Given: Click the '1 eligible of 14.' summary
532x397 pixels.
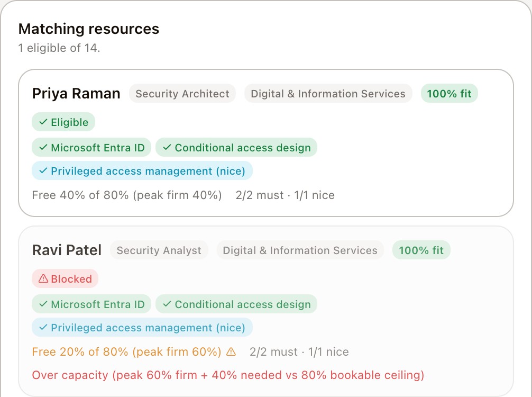Looking at the screenshot, I should [59, 48].
